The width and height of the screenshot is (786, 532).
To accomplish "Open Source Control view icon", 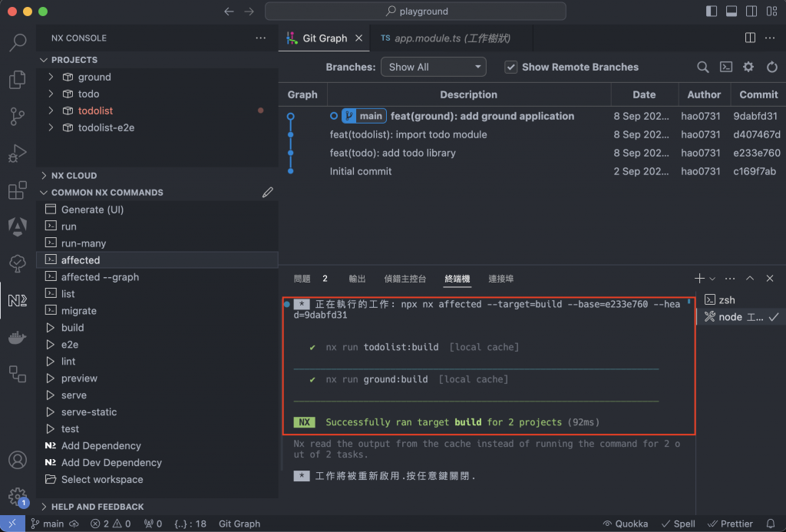I will point(18,117).
